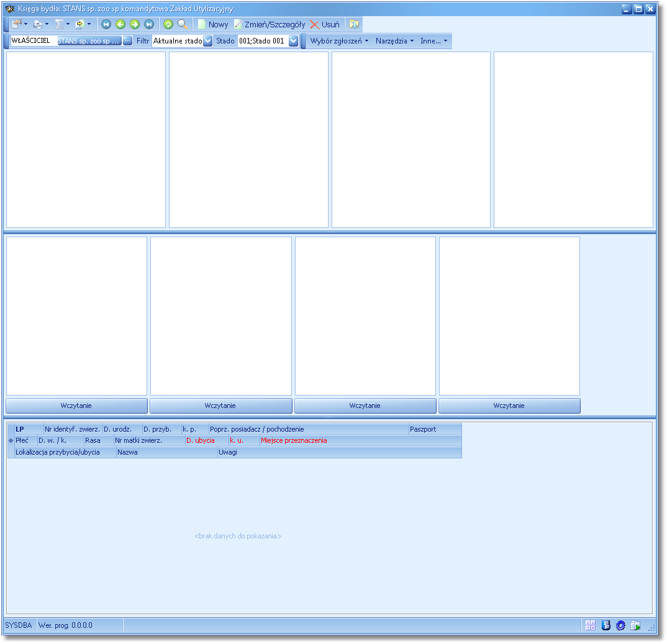Select the D. przyb. column header

click(x=161, y=429)
